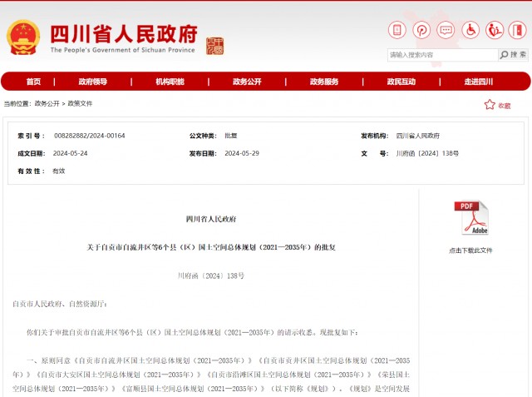Click the red door login icon

click(x=517, y=30)
